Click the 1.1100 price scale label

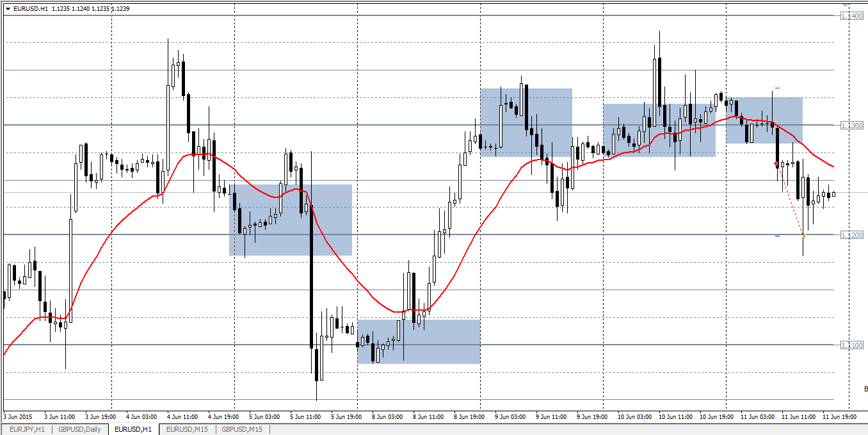coord(851,345)
